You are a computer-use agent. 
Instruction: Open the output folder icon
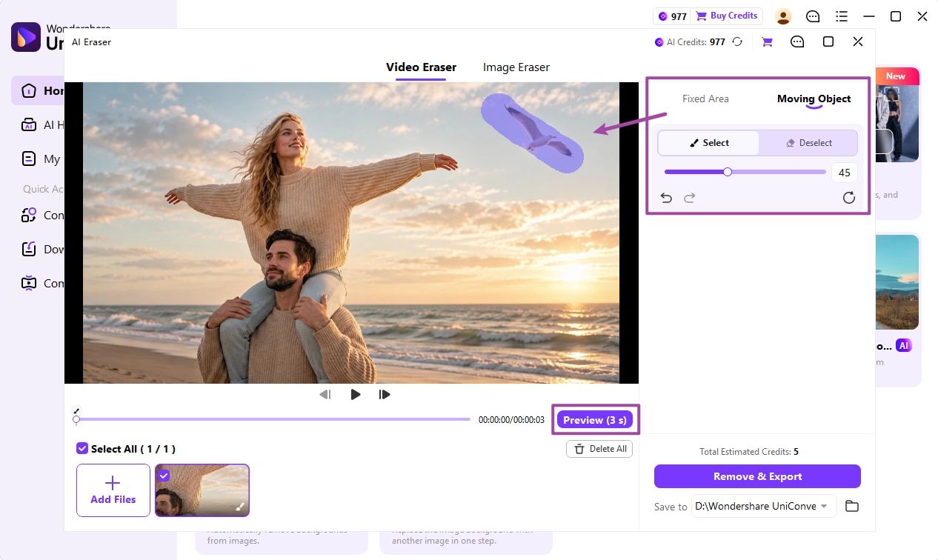point(852,506)
